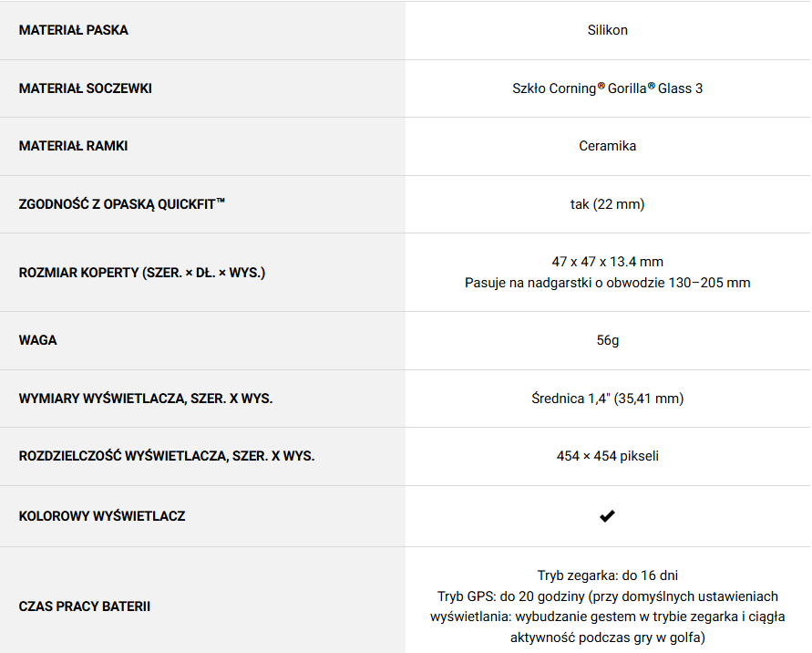Select CZAS PRACY BATERII label

tap(85, 606)
